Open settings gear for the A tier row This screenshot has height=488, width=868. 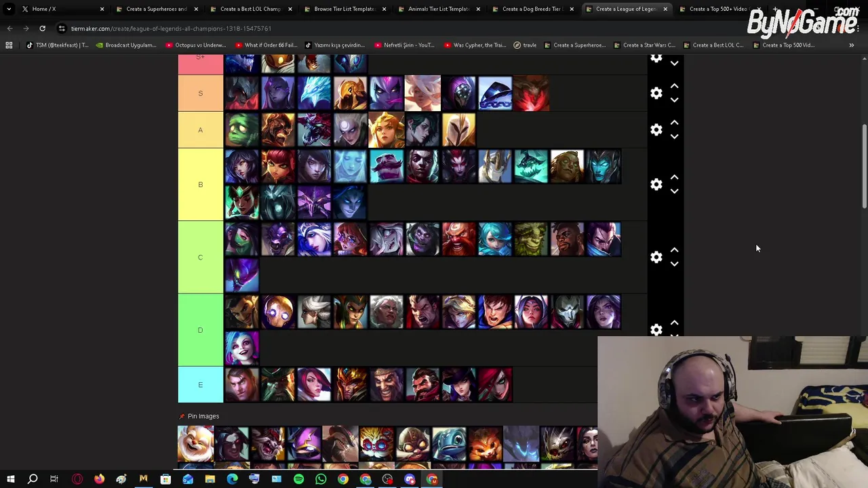(x=656, y=129)
